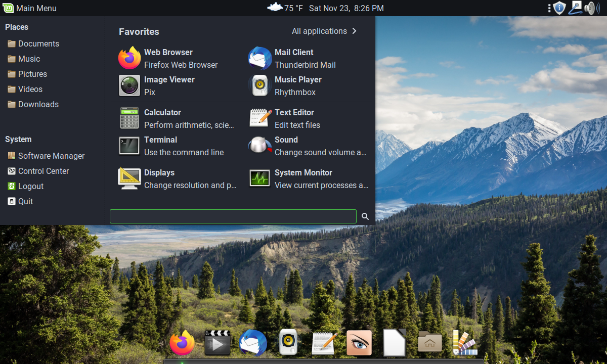Click the media player clapperboard dock icon
The height and width of the screenshot is (364, 607).
[x=218, y=343]
